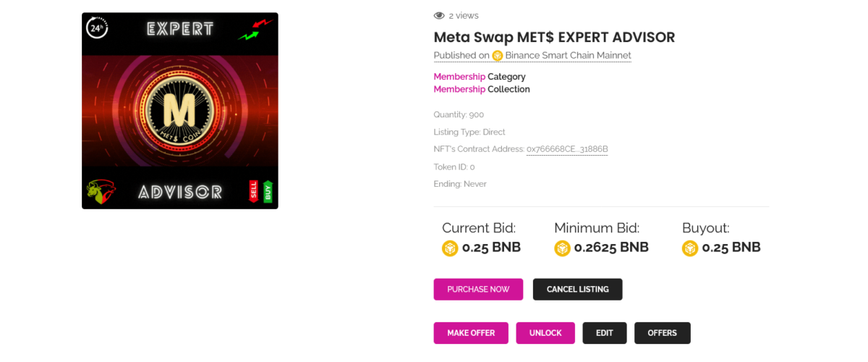
Task: Click the Binance Smart Chain Mainnet link
Action: coord(568,56)
